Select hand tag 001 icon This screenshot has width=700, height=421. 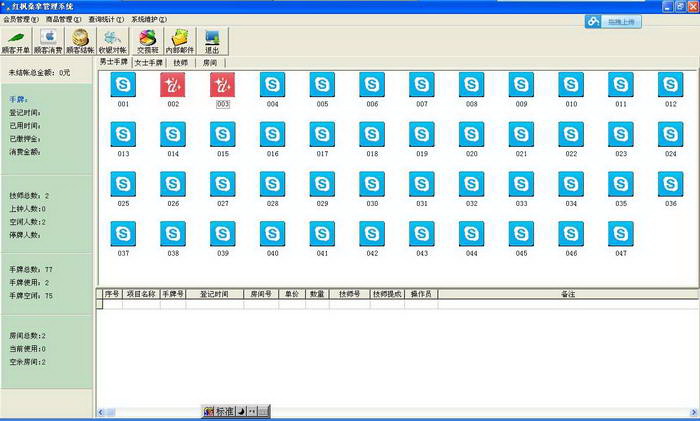[123, 85]
